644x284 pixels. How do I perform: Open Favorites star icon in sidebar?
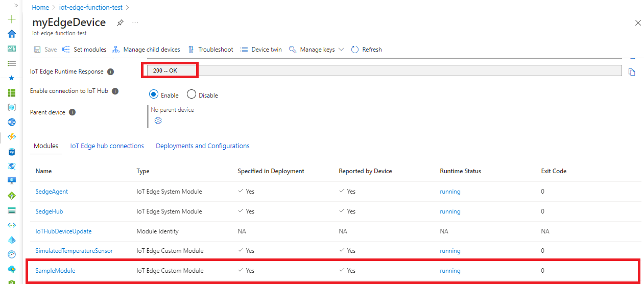tap(12, 78)
